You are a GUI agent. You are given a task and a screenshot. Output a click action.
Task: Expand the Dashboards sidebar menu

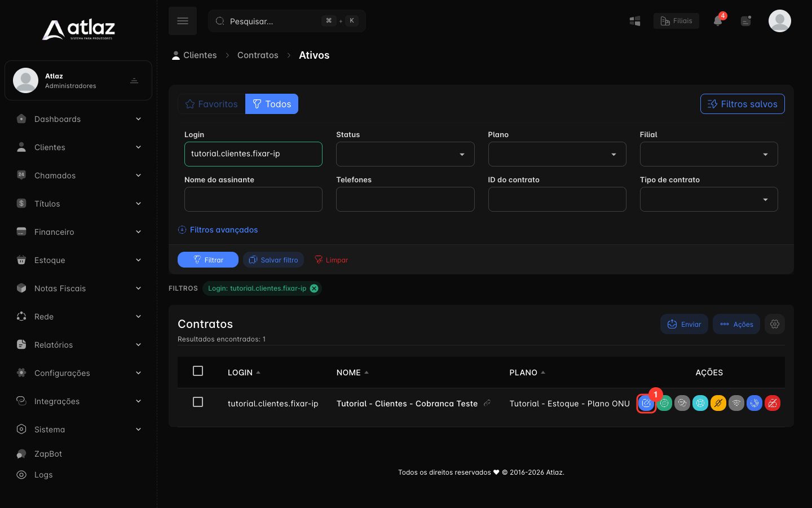(x=78, y=119)
